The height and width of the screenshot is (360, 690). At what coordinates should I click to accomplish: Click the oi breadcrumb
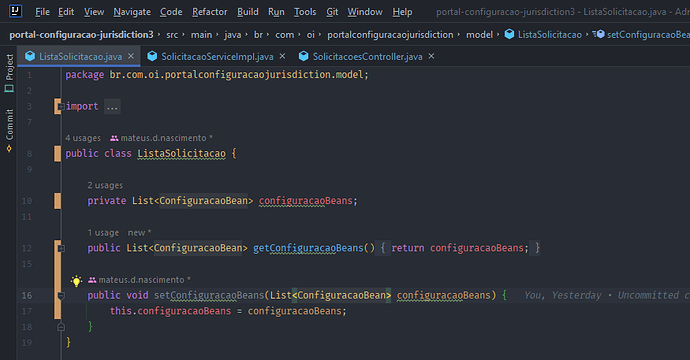pos(311,35)
